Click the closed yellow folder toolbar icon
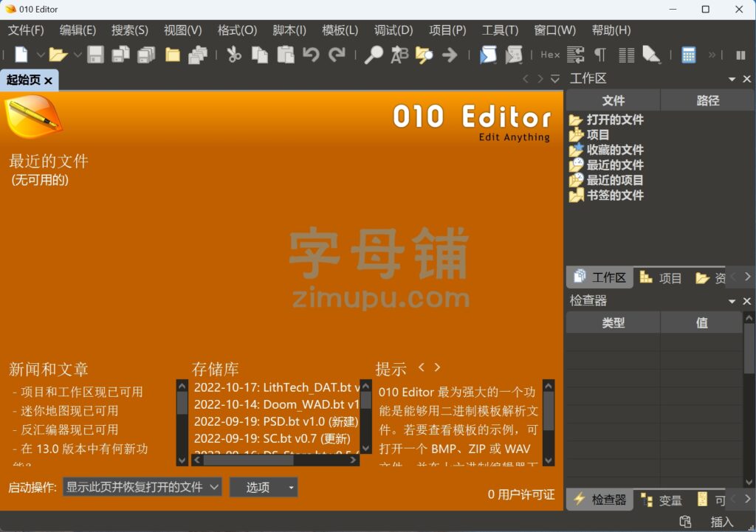The height and width of the screenshot is (532, 756). 172,55
